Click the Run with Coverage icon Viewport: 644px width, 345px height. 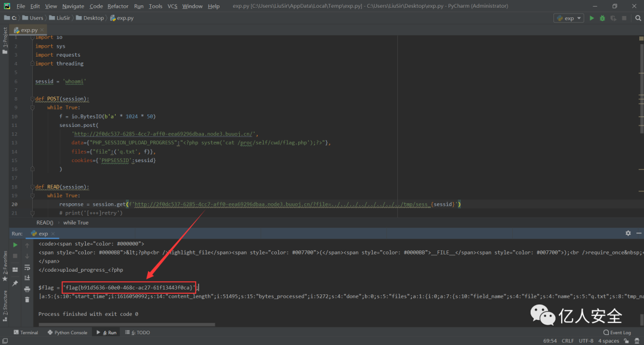click(x=613, y=18)
